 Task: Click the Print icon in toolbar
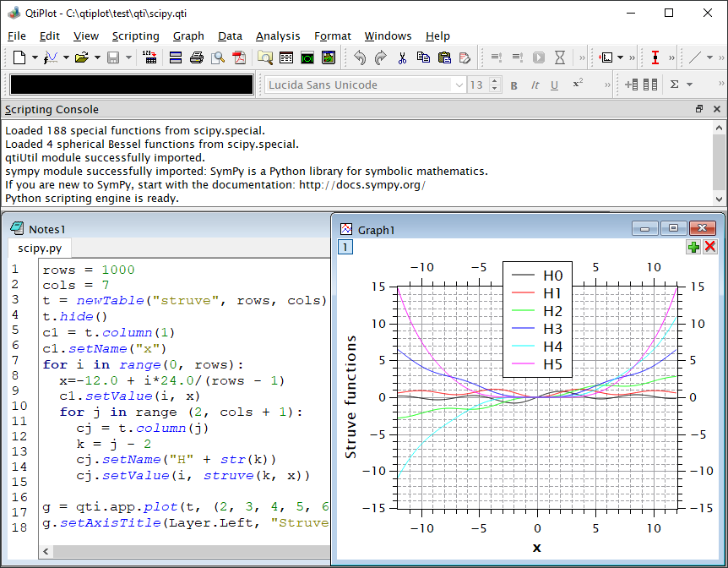point(197,57)
